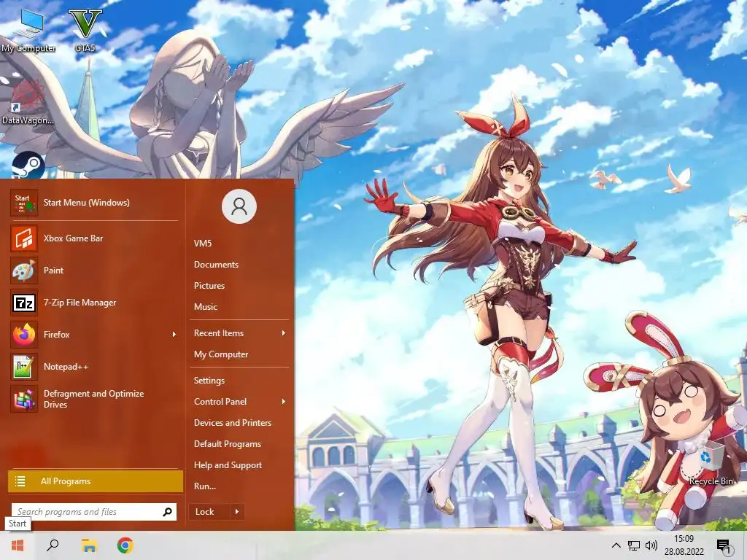Viewport: 747px width, 560px height.
Task: Open the VM5 user folder
Action: 203,244
